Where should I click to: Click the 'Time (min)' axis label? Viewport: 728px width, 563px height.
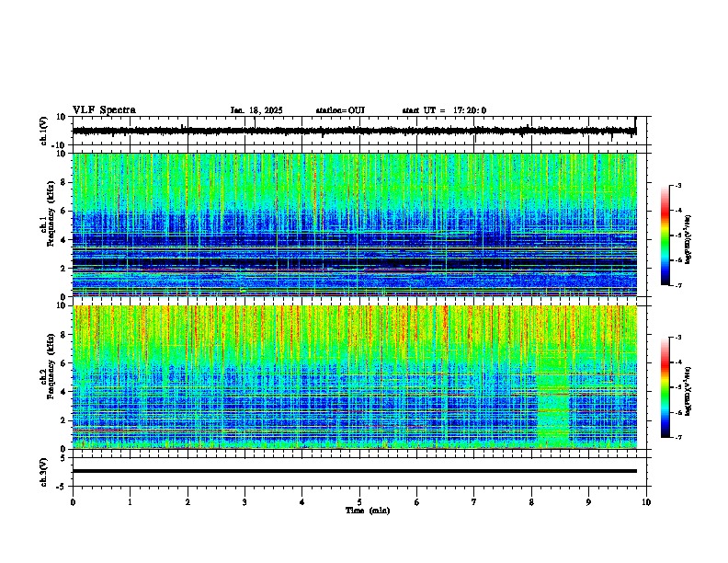coord(368,511)
